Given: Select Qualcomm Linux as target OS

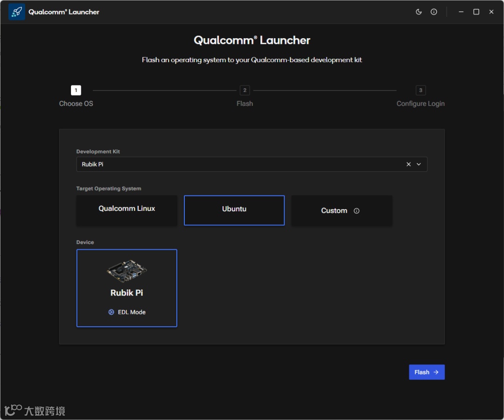Looking at the screenshot, I should point(126,210).
